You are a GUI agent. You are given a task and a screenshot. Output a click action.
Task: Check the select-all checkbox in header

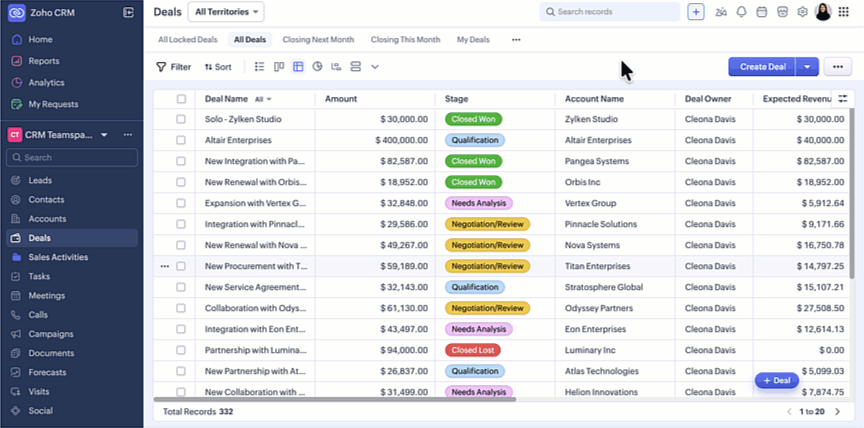(181, 99)
